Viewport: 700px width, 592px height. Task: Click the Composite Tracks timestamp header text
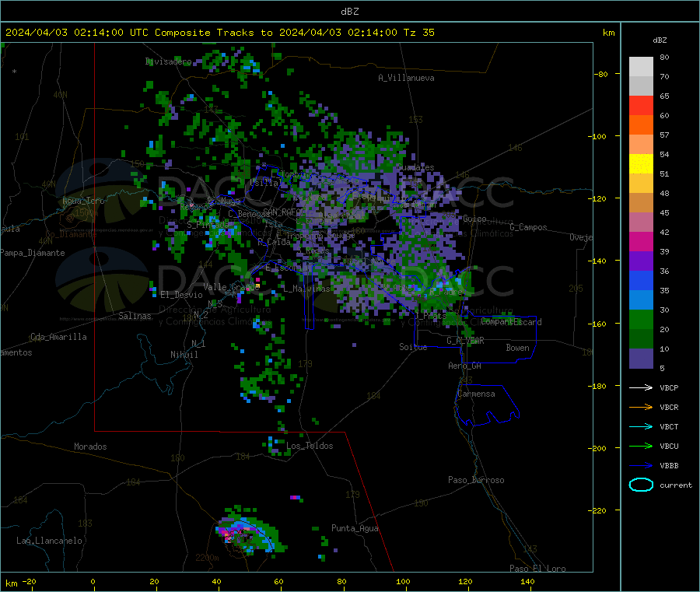(220, 33)
